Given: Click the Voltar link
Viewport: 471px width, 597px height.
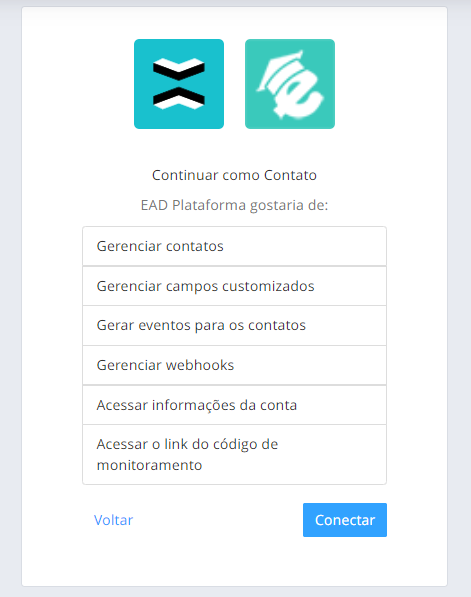Looking at the screenshot, I should pyautogui.click(x=113, y=520).
